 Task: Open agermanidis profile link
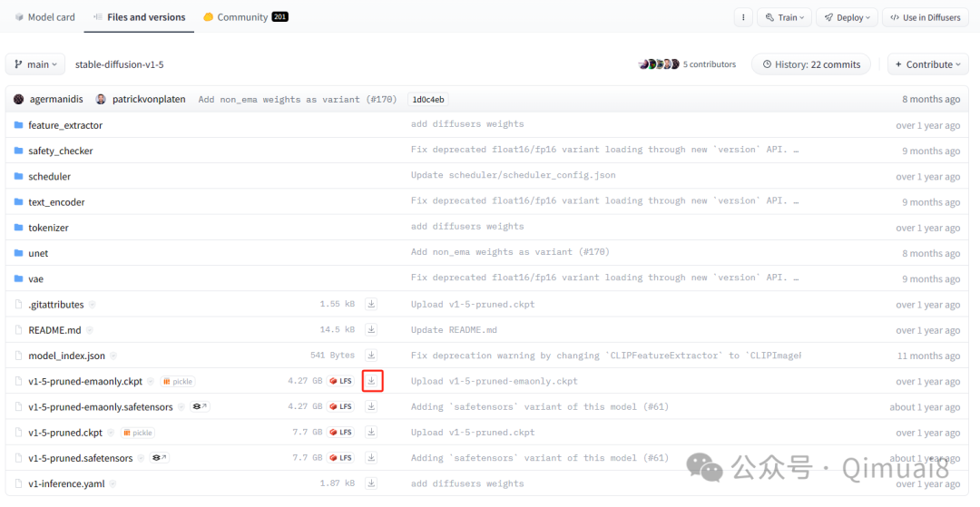point(57,99)
